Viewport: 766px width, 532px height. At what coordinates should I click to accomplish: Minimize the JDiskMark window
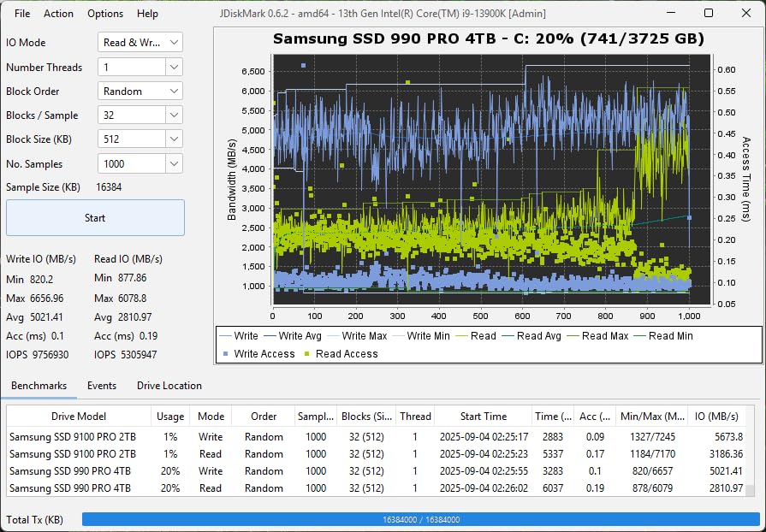[x=671, y=13]
